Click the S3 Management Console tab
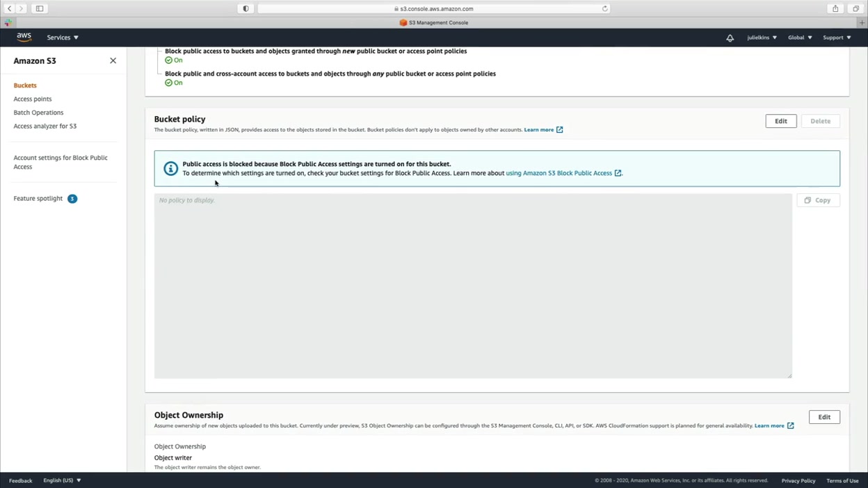This screenshot has width=868, height=488. point(434,22)
